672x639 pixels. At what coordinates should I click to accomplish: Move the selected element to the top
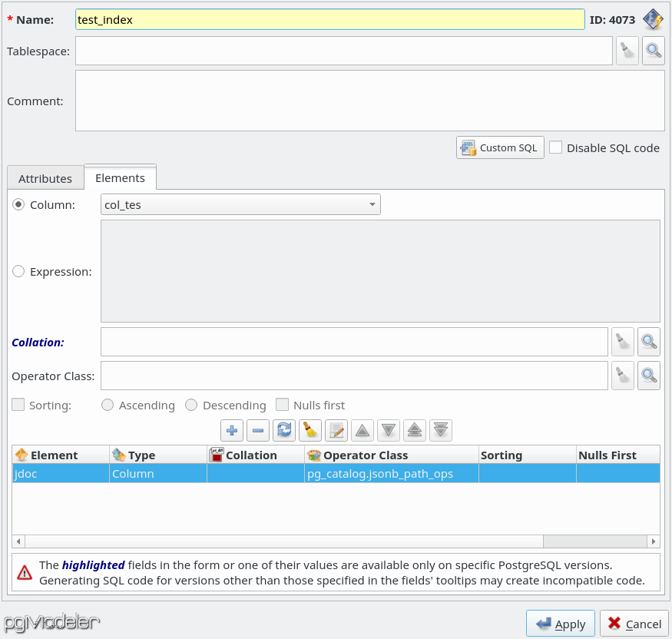pyautogui.click(x=415, y=430)
